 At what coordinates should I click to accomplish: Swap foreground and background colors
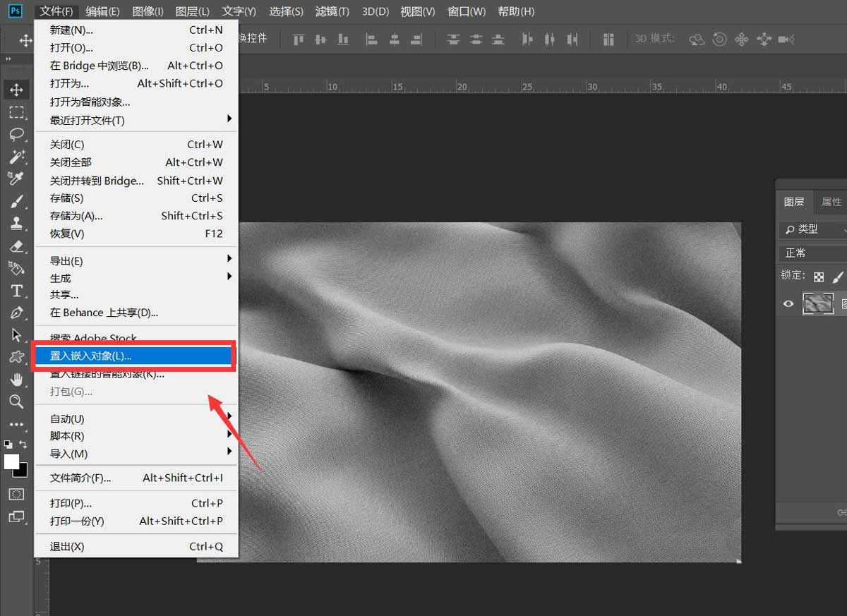tap(23, 445)
